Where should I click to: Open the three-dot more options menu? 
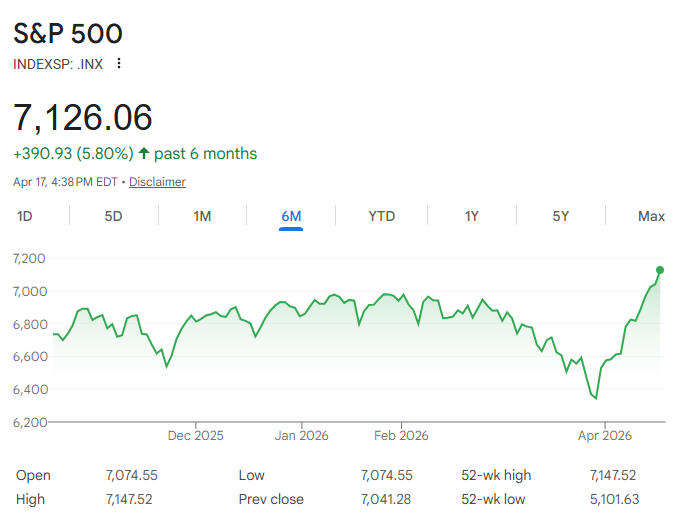[x=120, y=64]
